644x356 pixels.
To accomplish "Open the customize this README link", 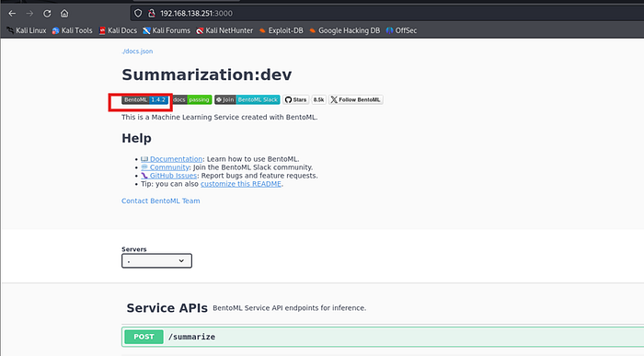I will tap(241, 184).
